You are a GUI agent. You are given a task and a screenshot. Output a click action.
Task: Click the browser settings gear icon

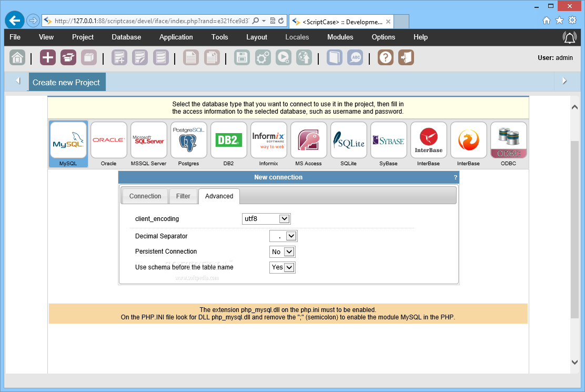tap(572, 21)
